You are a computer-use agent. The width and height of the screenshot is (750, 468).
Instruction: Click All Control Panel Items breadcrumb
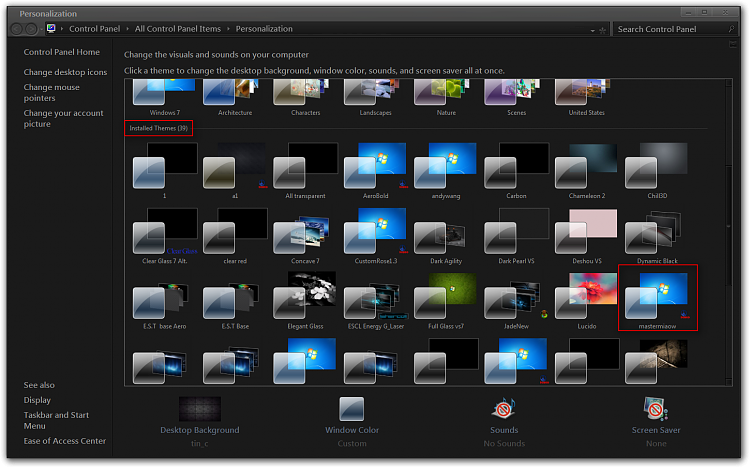tap(177, 29)
